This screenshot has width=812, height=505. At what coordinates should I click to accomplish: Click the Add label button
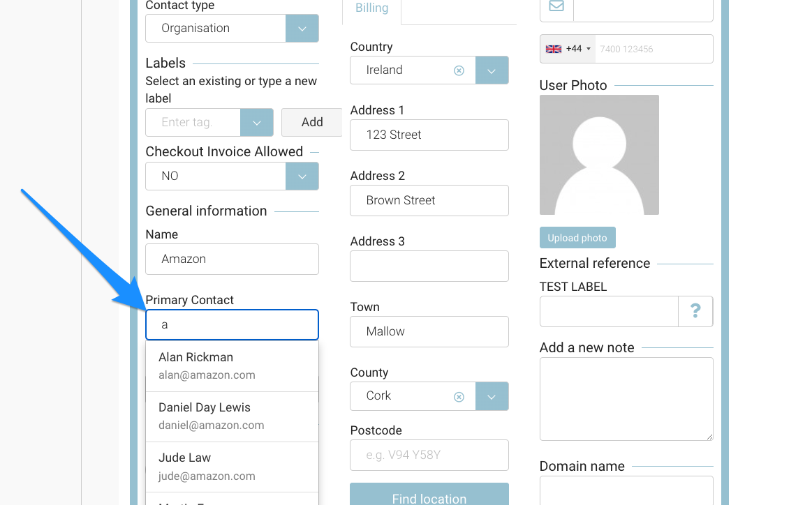[311, 122]
